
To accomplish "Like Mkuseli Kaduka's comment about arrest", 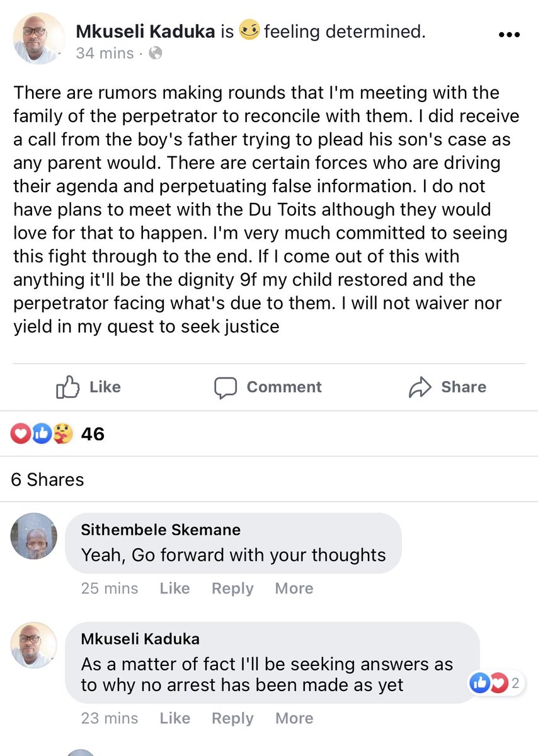I will [x=175, y=718].
